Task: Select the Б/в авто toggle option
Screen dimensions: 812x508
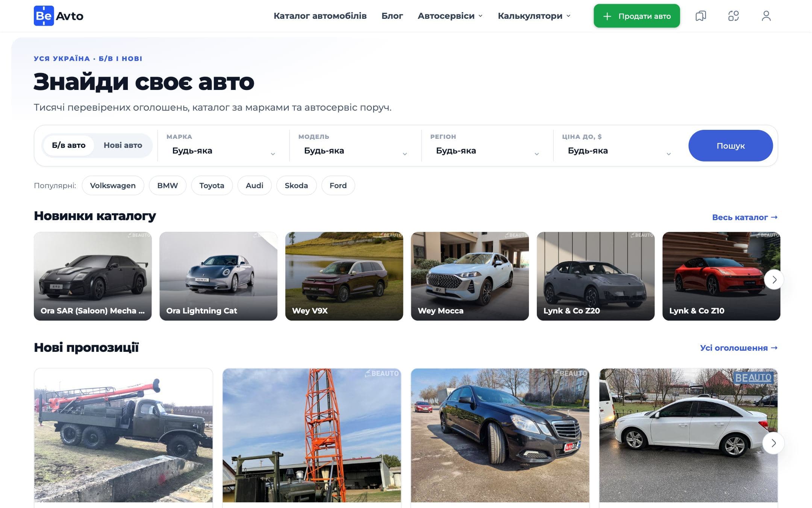Action: pos(68,145)
